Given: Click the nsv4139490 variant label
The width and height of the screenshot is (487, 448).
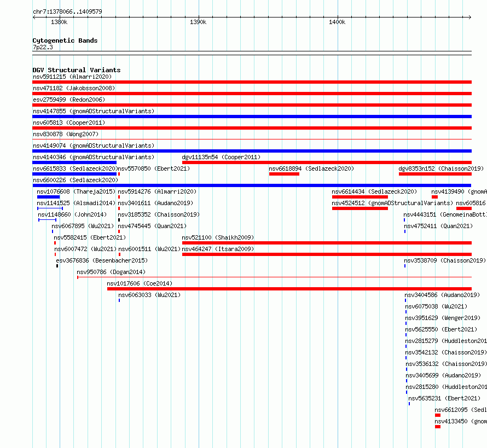Looking at the screenshot, I should [459, 191].
